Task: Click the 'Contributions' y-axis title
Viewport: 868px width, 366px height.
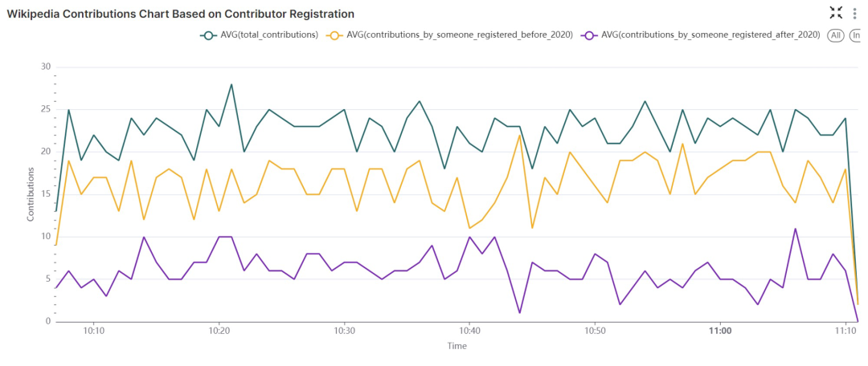Action: (x=31, y=194)
